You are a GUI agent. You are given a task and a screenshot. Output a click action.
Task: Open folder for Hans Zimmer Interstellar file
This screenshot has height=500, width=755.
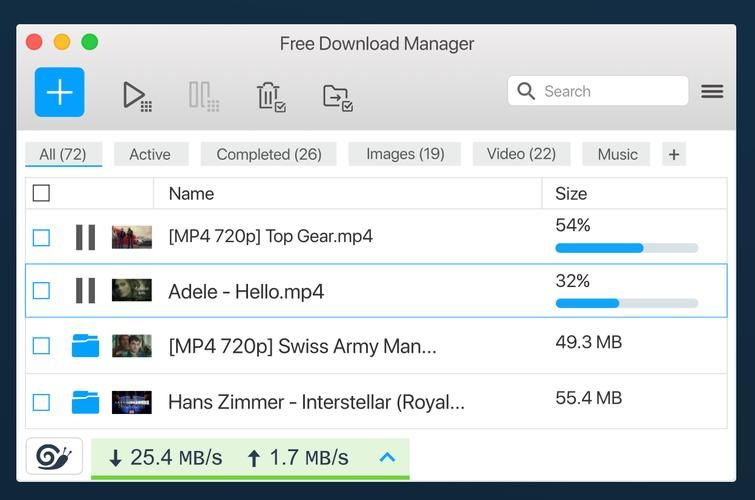[x=85, y=402]
